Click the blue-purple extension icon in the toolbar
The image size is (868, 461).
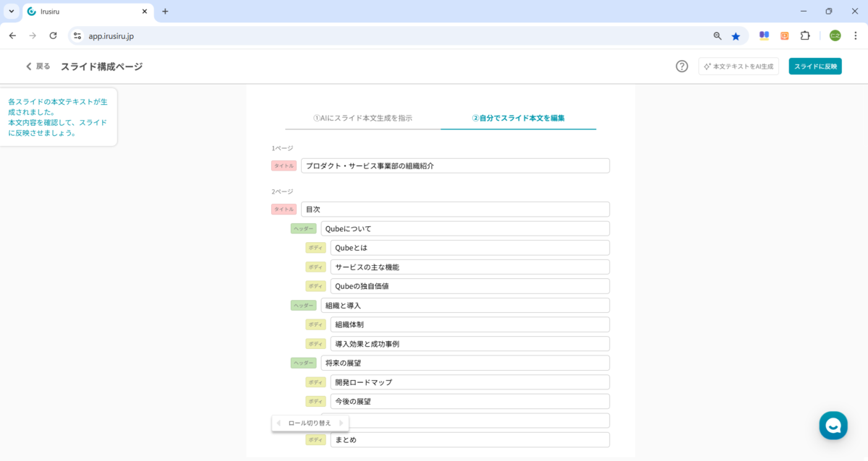coord(764,35)
